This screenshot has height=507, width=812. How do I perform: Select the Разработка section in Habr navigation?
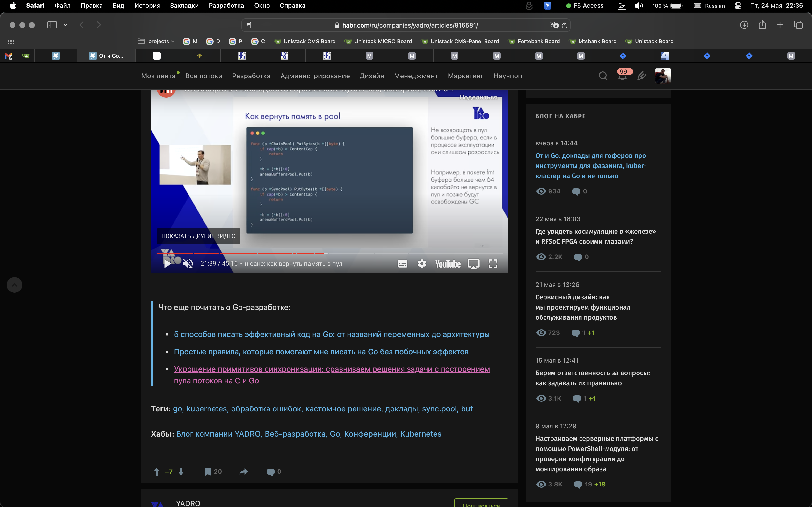pos(251,76)
